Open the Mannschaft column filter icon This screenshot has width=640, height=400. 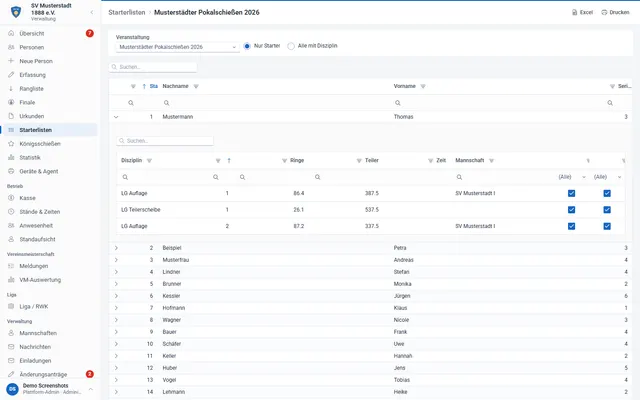491,161
